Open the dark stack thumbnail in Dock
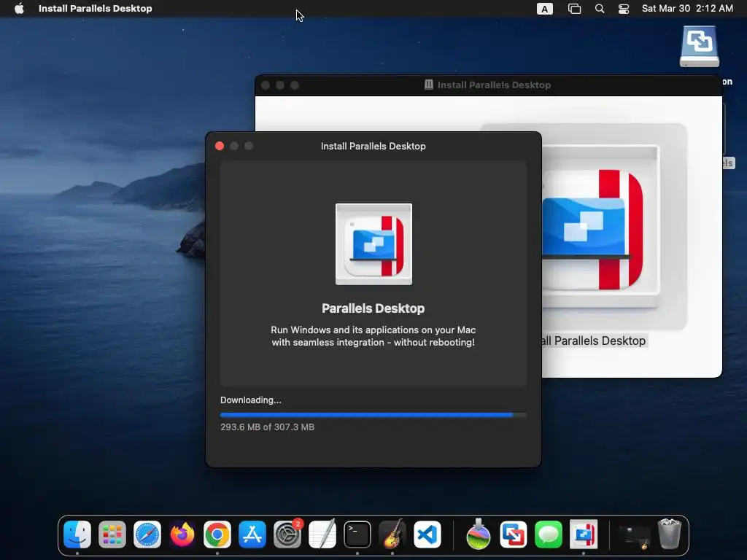Screen dimensions: 747x560 634,536
